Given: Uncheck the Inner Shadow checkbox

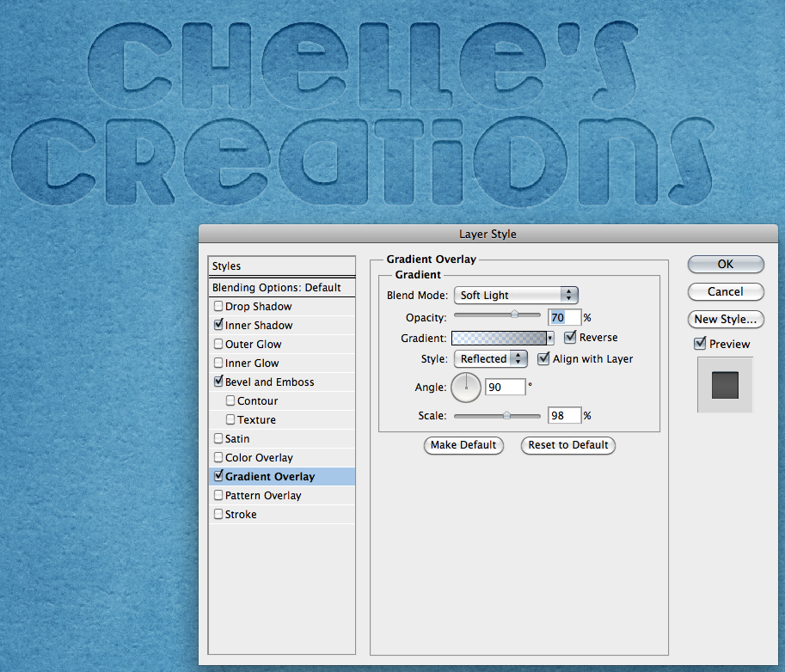Looking at the screenshot, I should [218, 325].
